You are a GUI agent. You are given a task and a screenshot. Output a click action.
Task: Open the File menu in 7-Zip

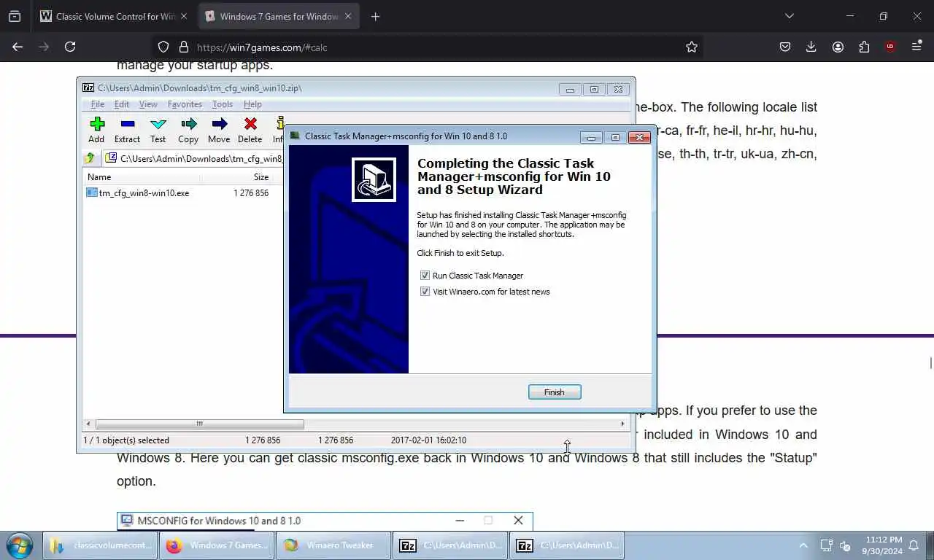(98, 104)
